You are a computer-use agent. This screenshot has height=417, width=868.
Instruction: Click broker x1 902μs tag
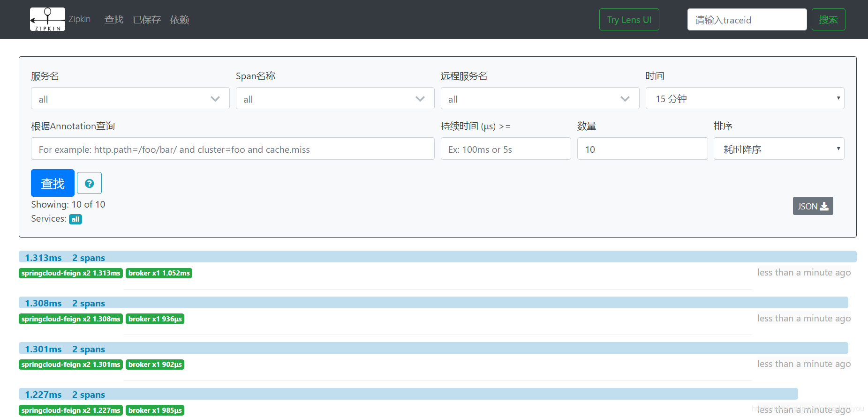pos(155,365)
